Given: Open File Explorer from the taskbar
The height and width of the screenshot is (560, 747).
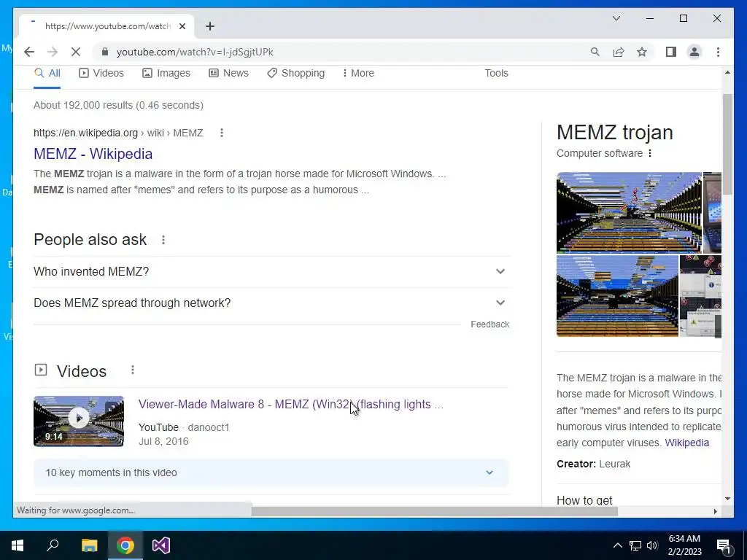Looking at the screenshot, I should [89, 545].
